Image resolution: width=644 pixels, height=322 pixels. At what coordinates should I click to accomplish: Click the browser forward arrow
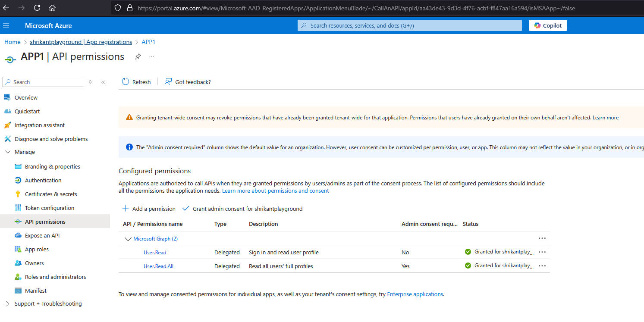click(22, 8)
